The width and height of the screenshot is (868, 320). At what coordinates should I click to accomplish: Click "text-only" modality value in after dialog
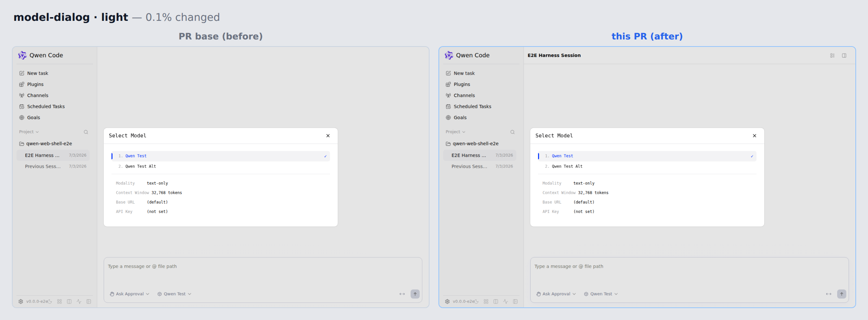coord(584,183)
